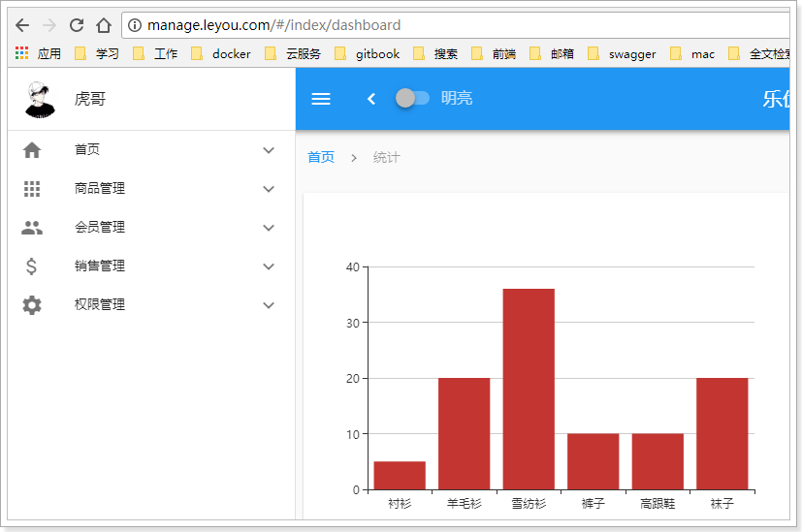Click the left chevron icon in header
The height and width of the screenshot is (532, 802).
click(x=370, y=99)
